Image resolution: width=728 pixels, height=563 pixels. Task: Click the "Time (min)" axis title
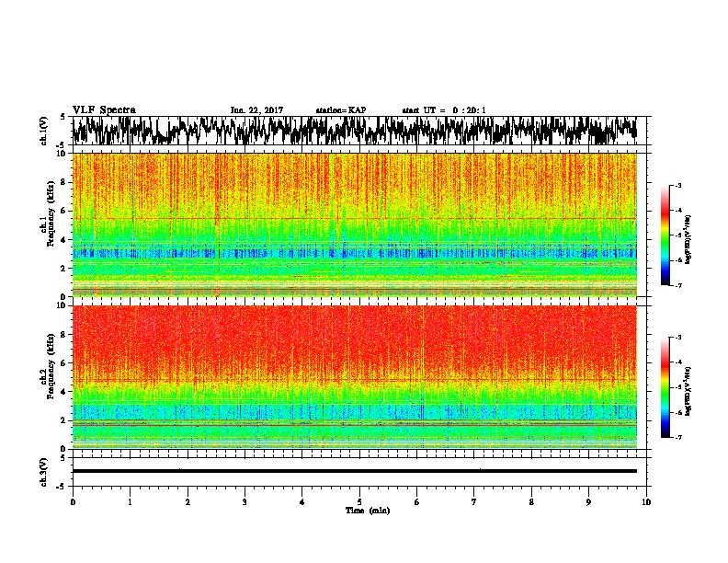368,511
